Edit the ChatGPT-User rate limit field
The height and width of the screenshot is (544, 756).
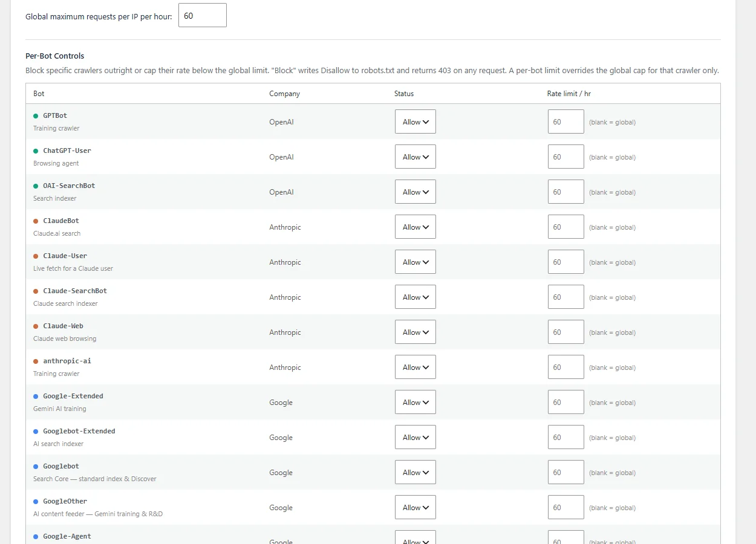(566, 157)
